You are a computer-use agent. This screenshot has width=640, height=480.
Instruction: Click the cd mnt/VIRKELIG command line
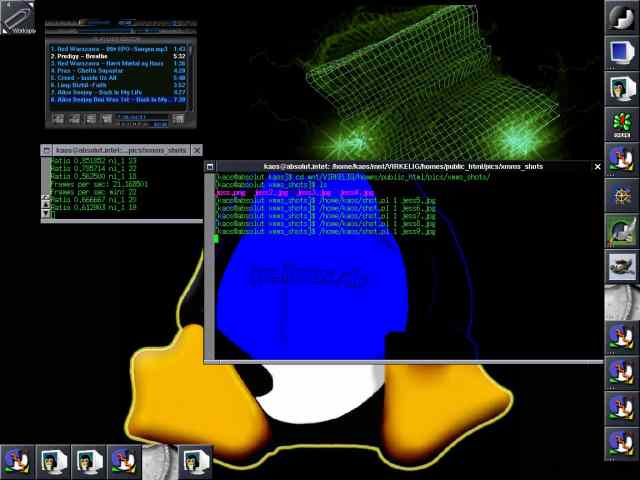point(353,177)
